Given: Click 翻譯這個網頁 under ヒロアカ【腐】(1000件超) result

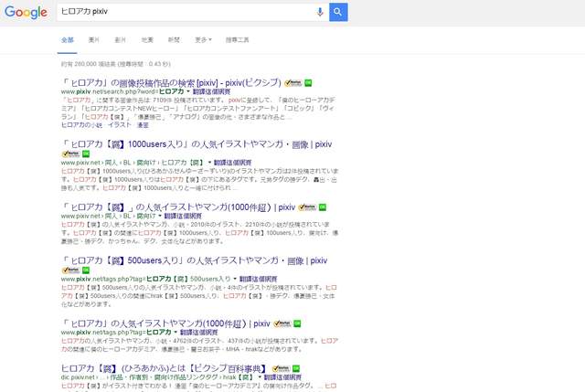Looking at the screenshot, I should (183, 217).
